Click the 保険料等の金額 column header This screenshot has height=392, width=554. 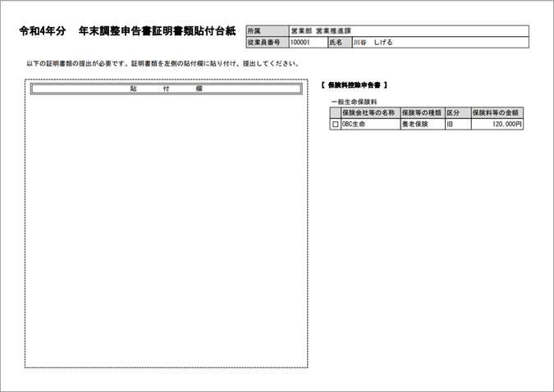497,113
